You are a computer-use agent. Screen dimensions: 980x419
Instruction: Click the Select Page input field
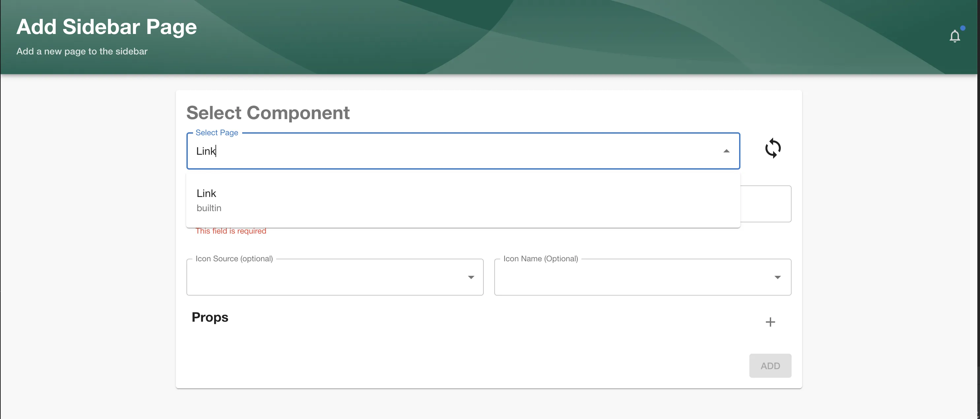(380, 151)
